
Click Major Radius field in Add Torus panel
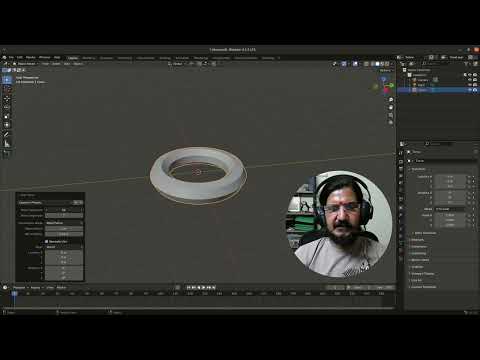tap(64, 229)
